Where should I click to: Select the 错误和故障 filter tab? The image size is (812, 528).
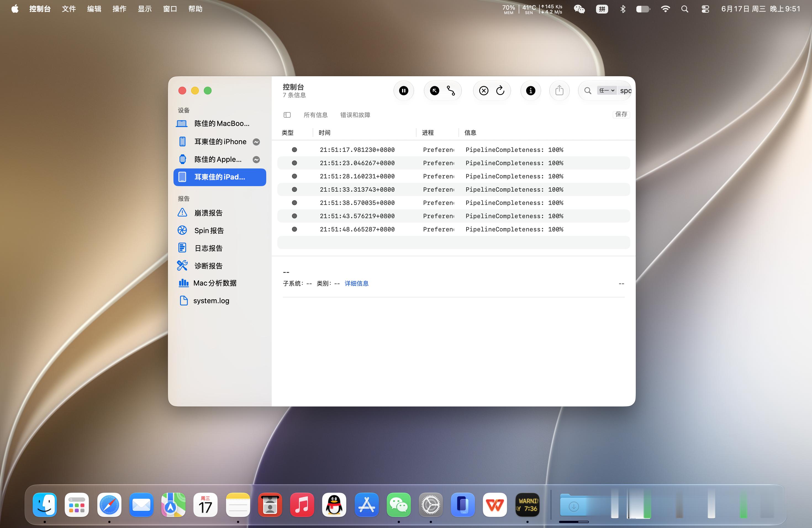point(355,115)
